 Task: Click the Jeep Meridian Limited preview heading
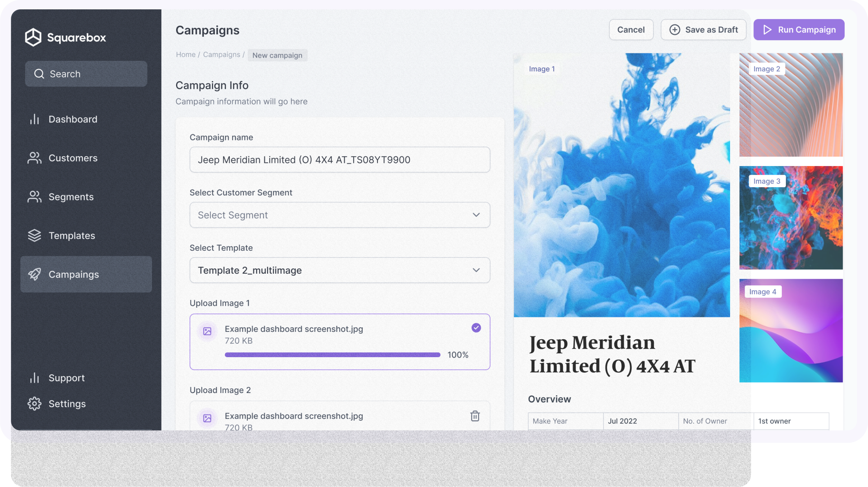[612, 354]
